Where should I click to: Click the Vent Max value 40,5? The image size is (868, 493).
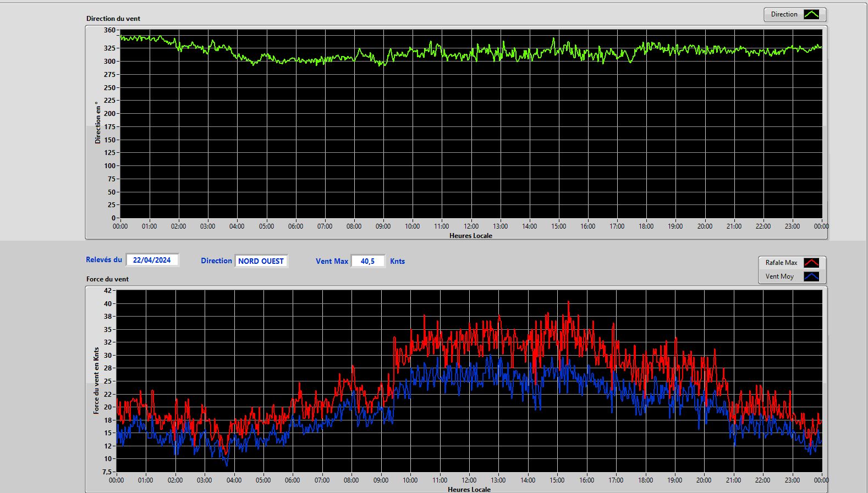pyautogui.click(x=367, y=261)
